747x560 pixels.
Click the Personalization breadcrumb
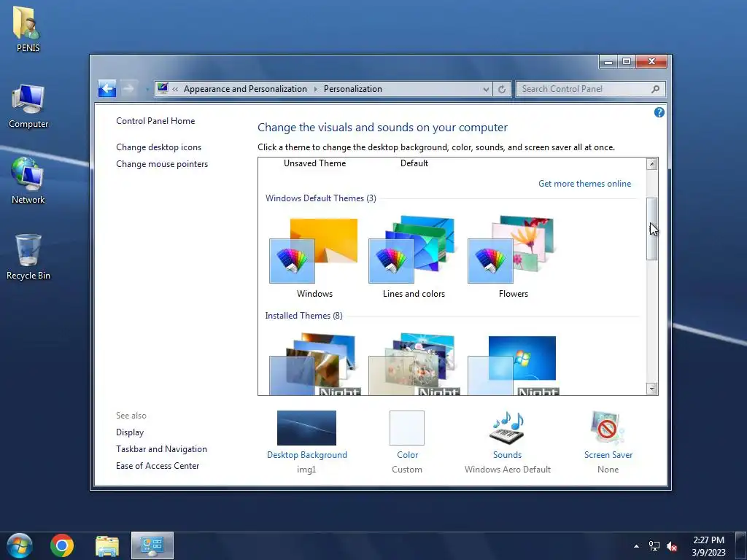click(353, 89)
